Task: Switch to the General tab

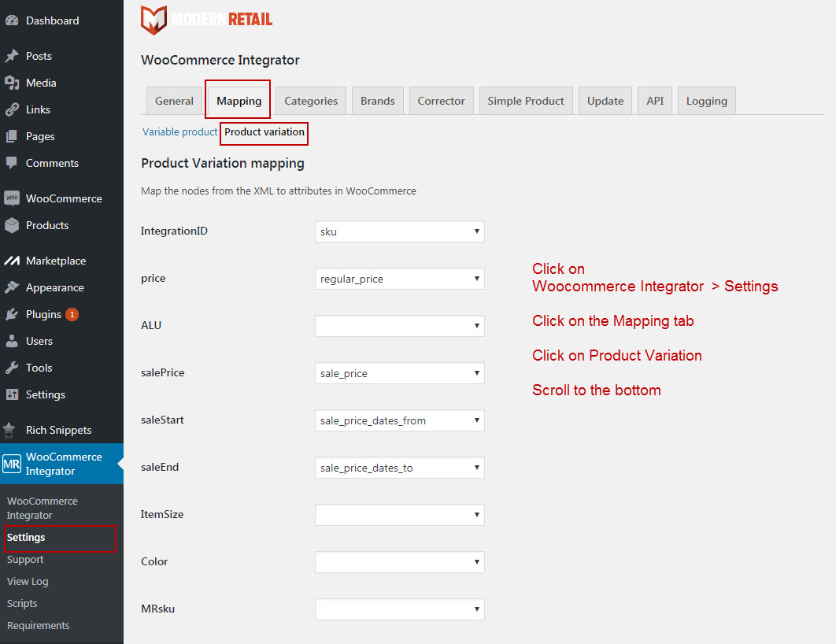Action: (x=174, y=101)
